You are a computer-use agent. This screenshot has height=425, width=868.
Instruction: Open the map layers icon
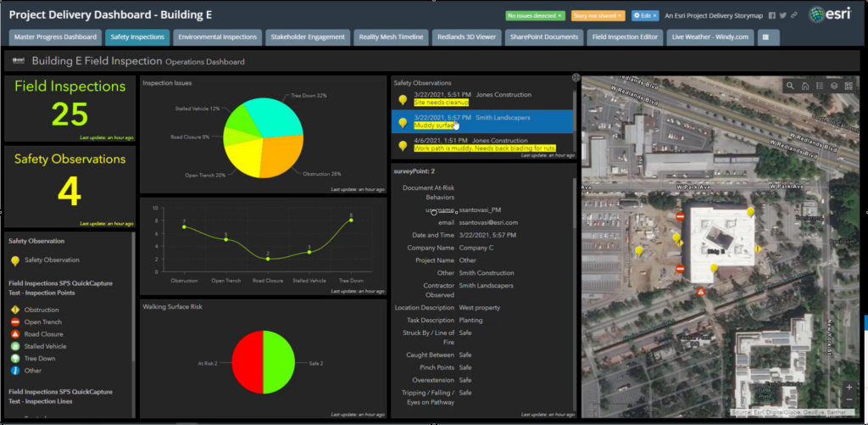834,86
